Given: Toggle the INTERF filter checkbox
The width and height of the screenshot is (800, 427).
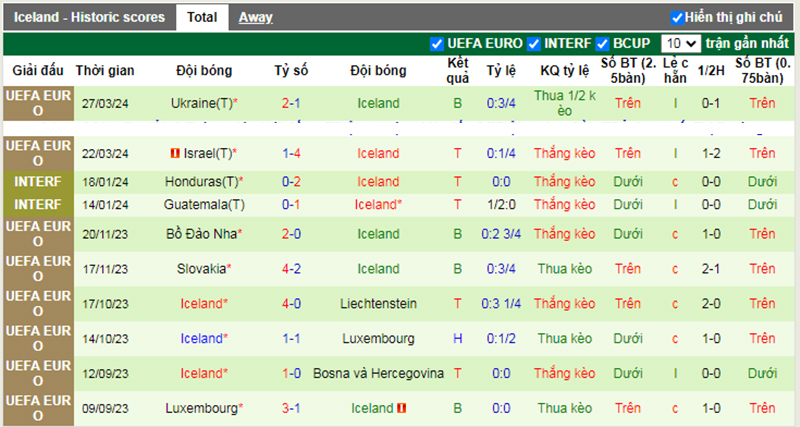Looking at the screenshot, I should pos(534,44).
